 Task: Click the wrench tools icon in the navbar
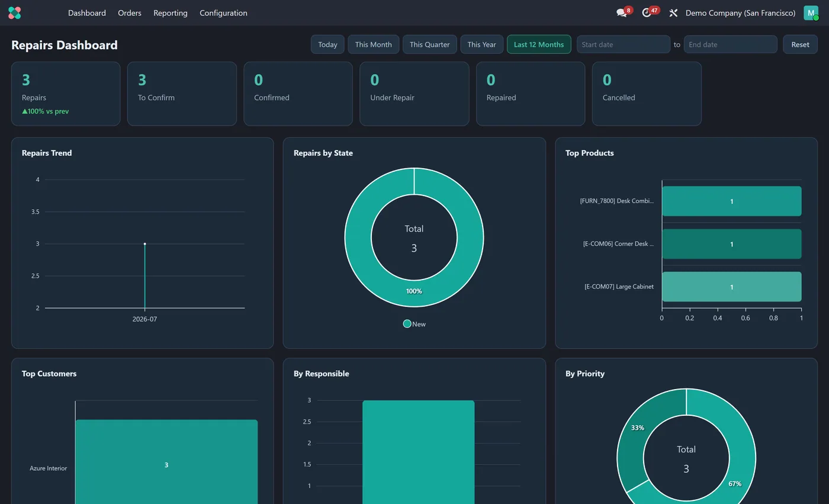coord(673,13)
